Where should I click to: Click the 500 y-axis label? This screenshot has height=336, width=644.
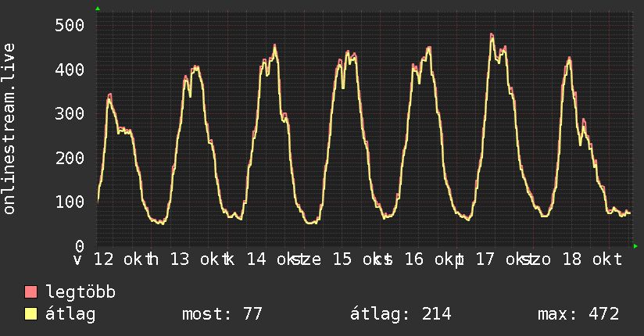click(70, 26)
